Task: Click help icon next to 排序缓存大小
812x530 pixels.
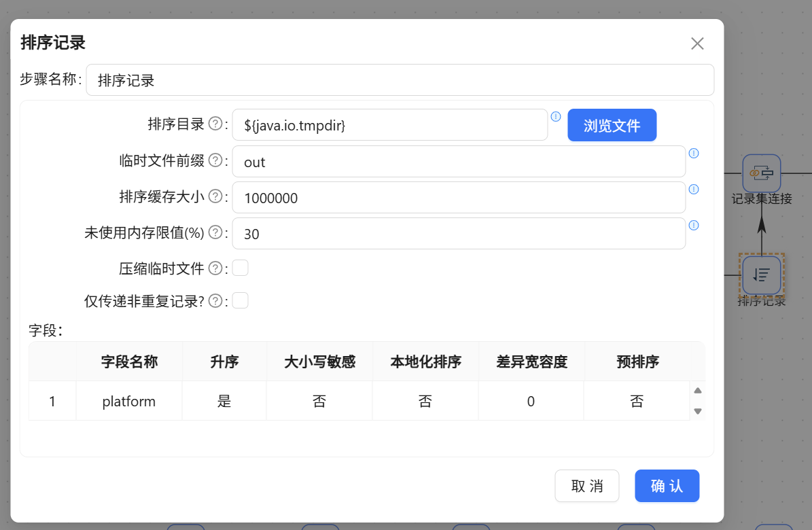Action: pos(215,196)
